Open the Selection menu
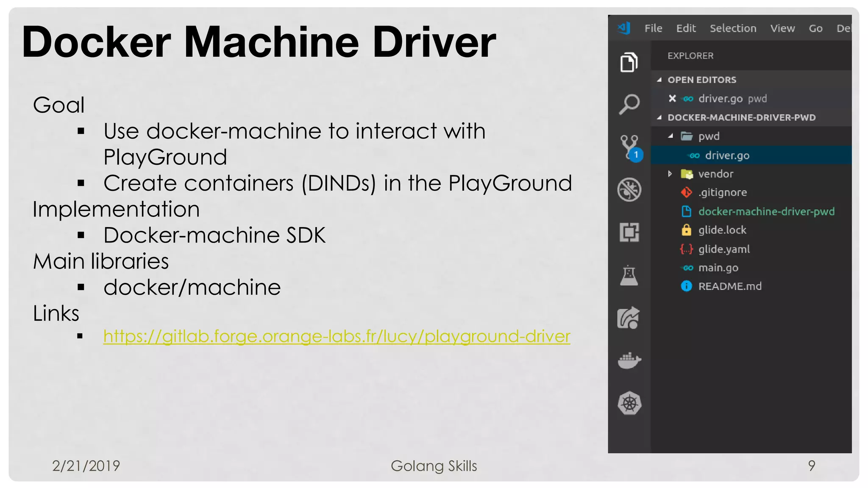Image resolution: width=868 pixels, height=488 pixels. coord(733,28)
